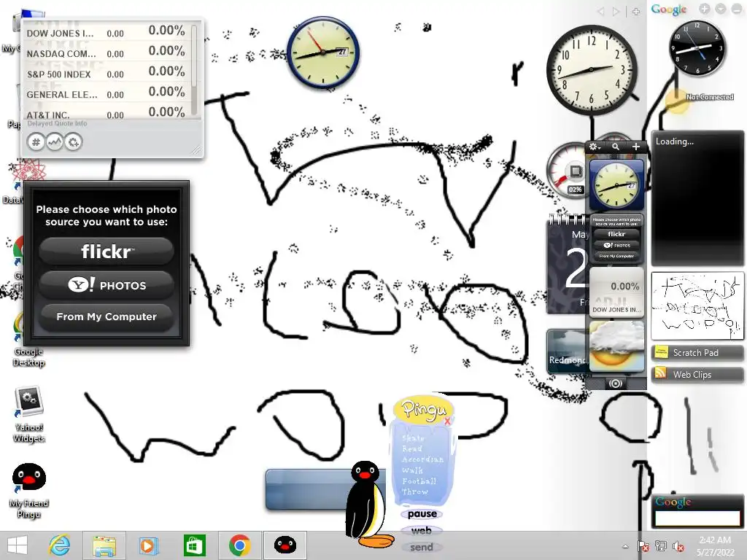
Task: Expand the Web Clips gadget
Action: tap(697, 374)
